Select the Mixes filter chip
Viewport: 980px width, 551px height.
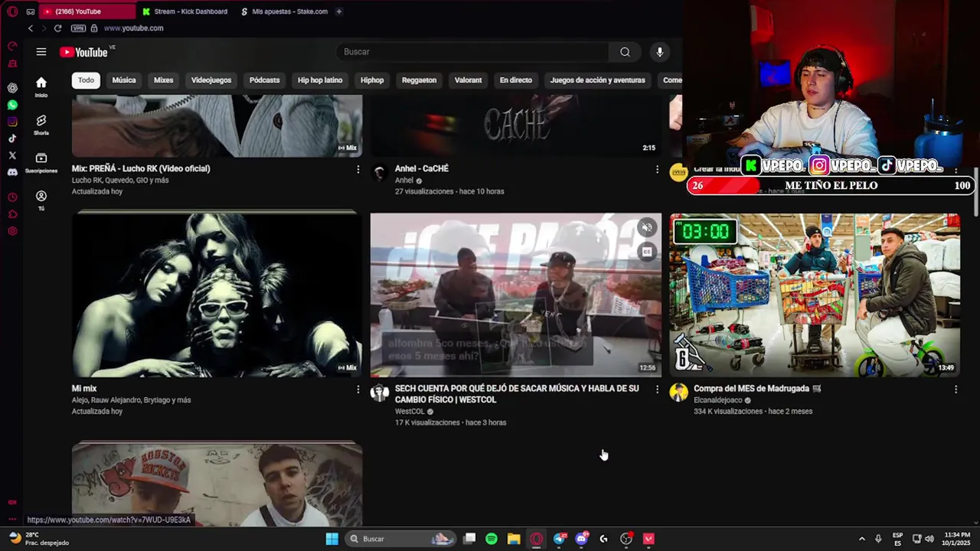click(x=164, y=80)
